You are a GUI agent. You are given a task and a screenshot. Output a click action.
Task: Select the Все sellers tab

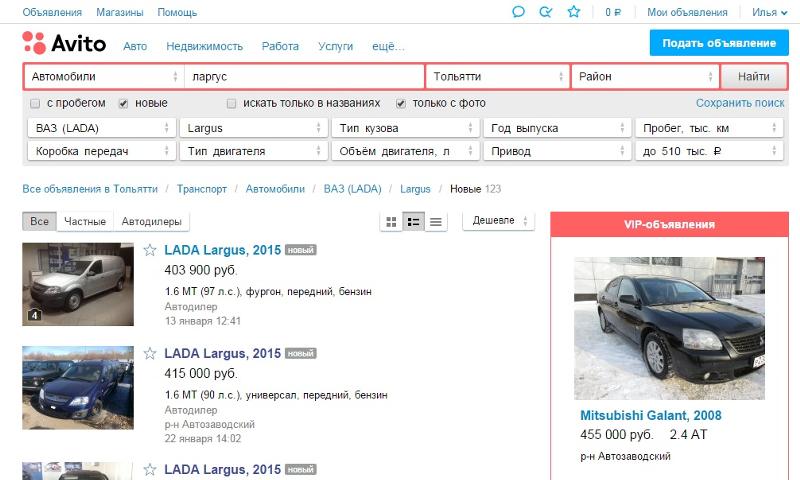pyautogui.click(x=39, y=221)
